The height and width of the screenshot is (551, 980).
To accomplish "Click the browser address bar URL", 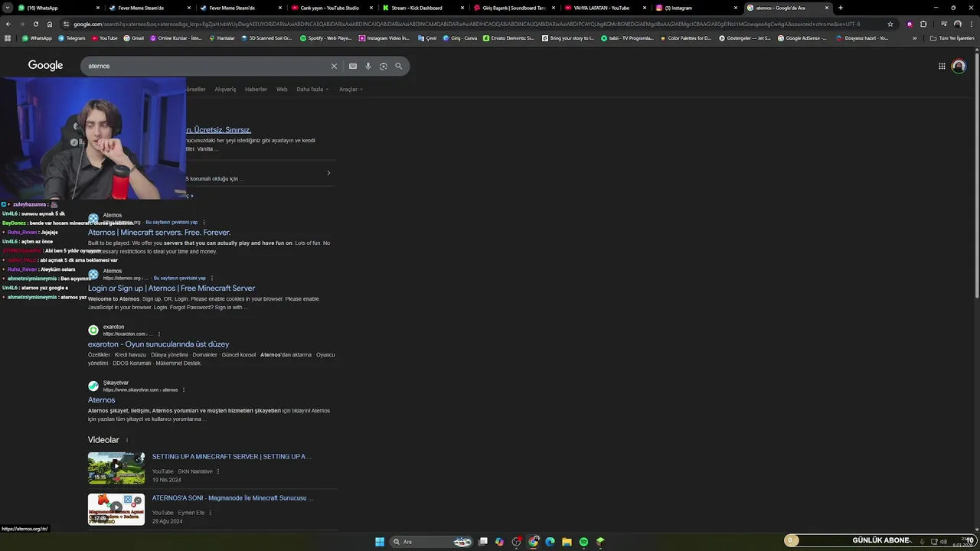I will [x=467, y=24].
